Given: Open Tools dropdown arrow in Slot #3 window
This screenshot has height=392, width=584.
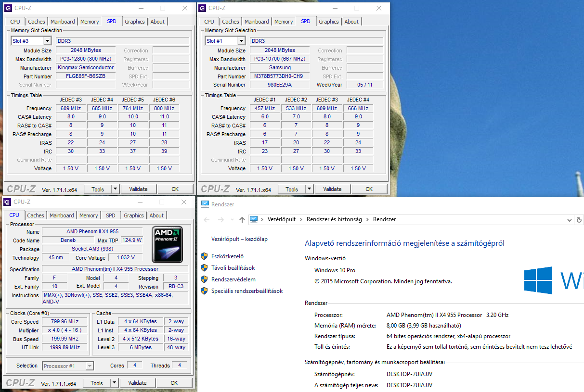Looking at the screenshot, I should [116, 189].
